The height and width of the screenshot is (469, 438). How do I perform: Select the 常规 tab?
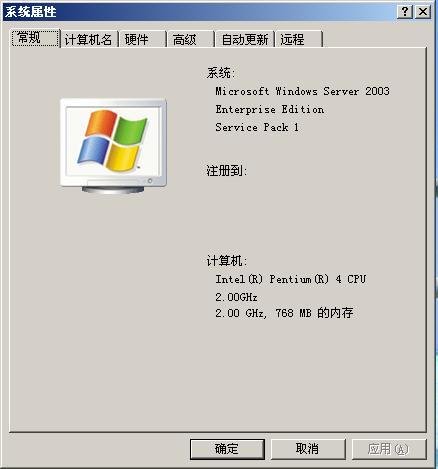[x=36, y=38]
